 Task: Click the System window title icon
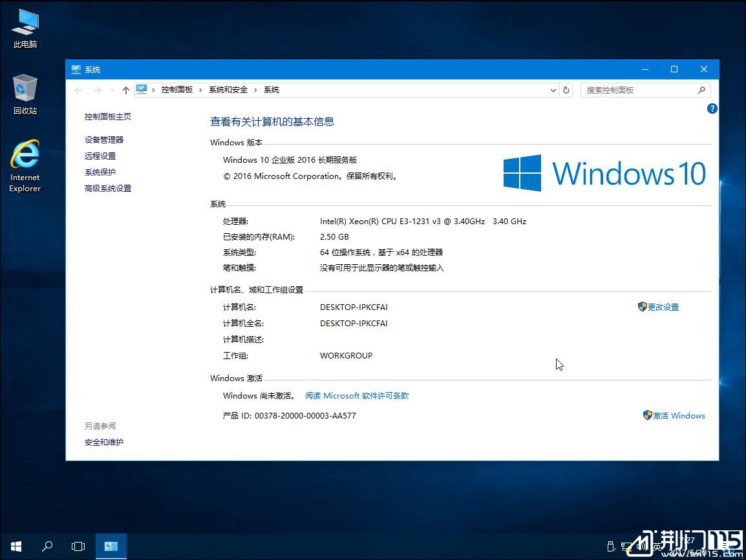(76, 69)
